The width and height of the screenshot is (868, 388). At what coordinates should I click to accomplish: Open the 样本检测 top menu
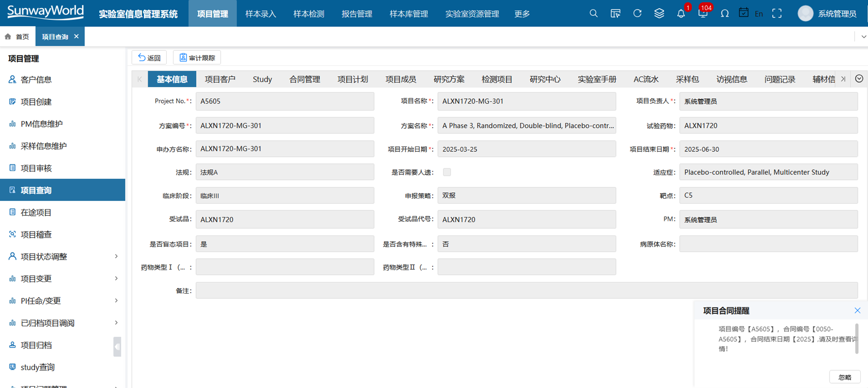pos(309,14)
